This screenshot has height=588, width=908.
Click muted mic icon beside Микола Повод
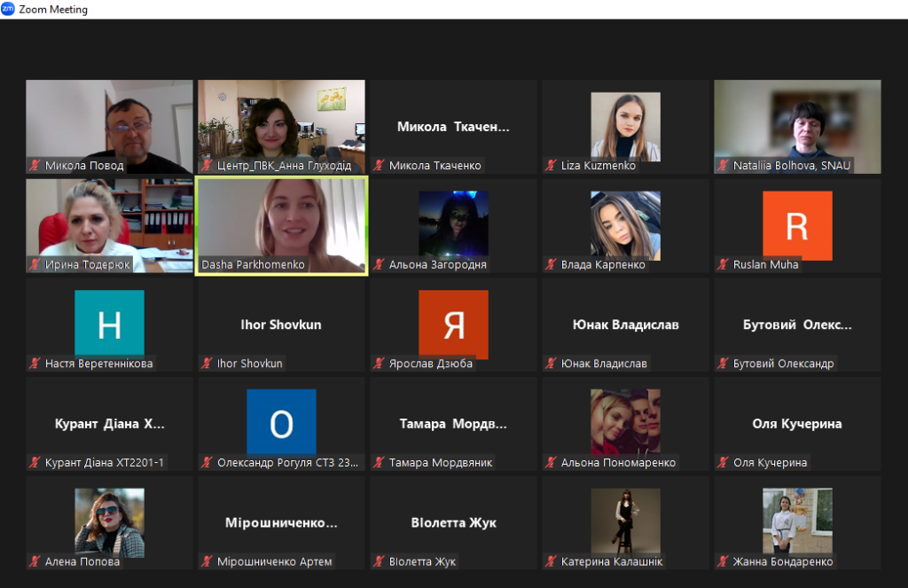point(35,165)
